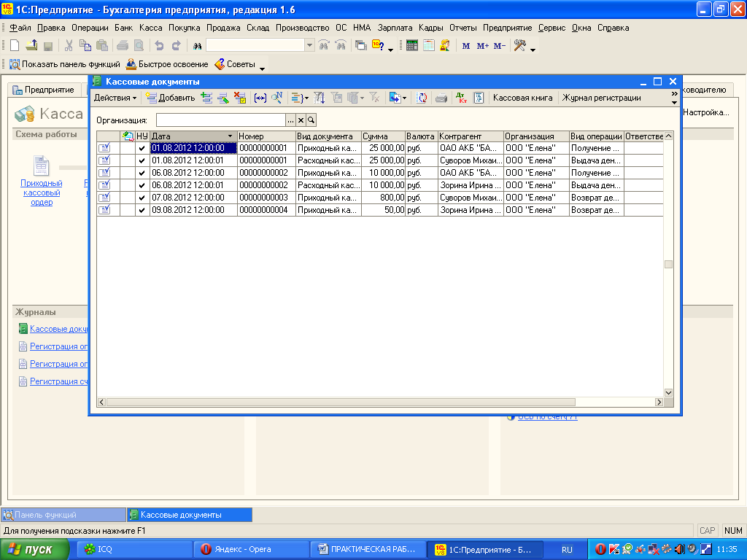Click the 1C help question icon
The height and width of the screenshot is (560, 747).
click(379, 46)
